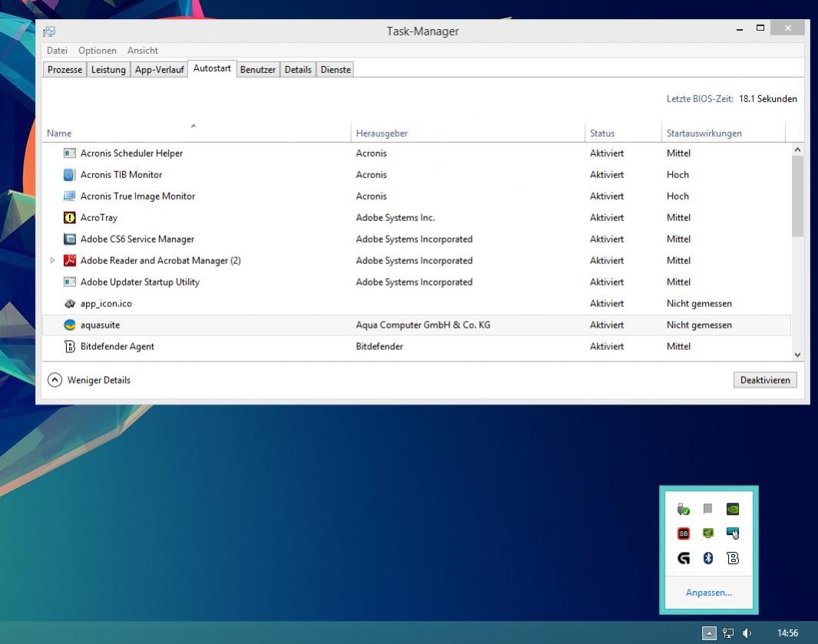Click the list scrollbar down arrow

click(x=797, y=355)
